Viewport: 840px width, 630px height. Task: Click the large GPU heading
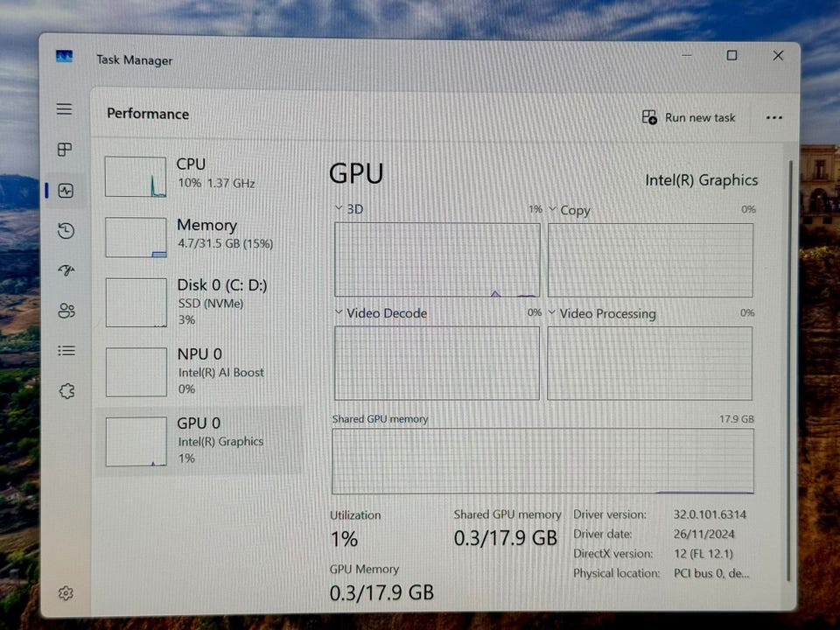(356, 173)
